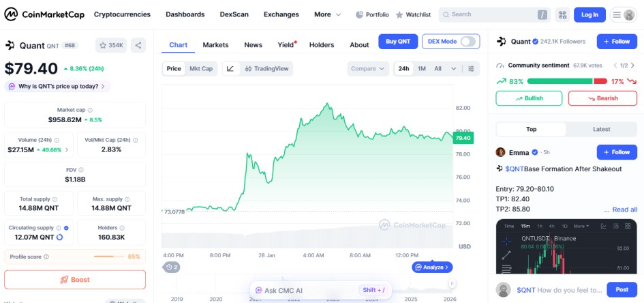Show Top community posts

(x=531, y=129)
